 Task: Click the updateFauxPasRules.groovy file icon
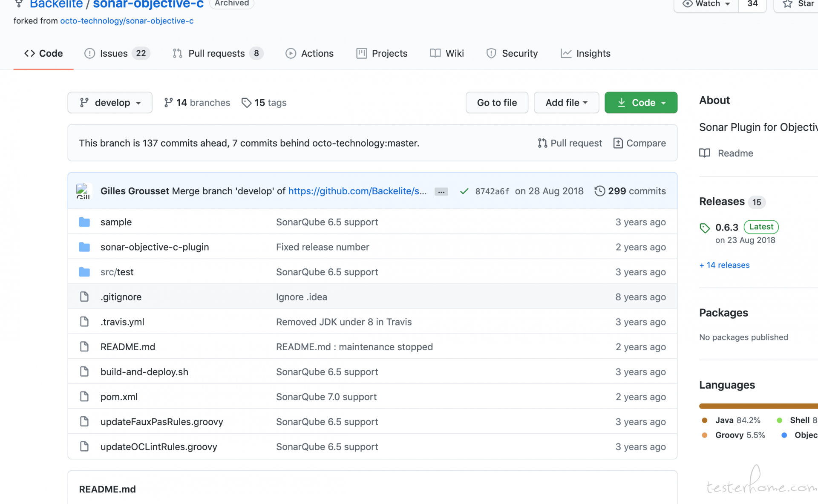pos(84,421)
